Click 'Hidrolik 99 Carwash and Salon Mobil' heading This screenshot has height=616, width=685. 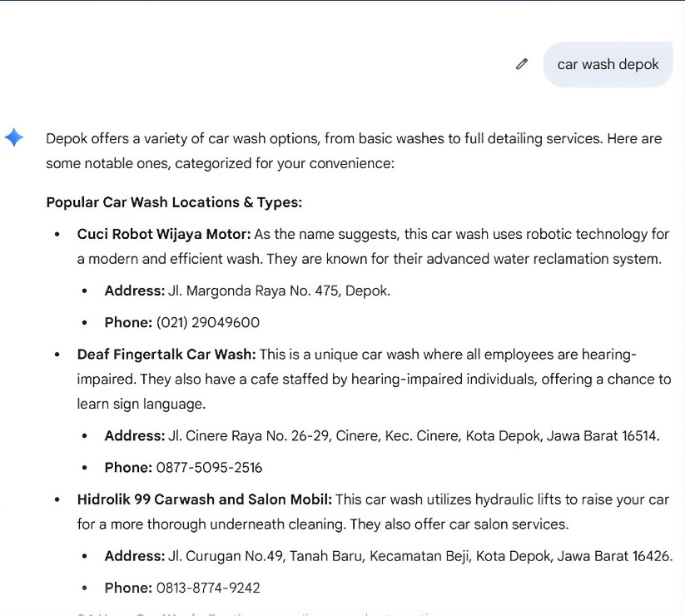coord(205,499)
